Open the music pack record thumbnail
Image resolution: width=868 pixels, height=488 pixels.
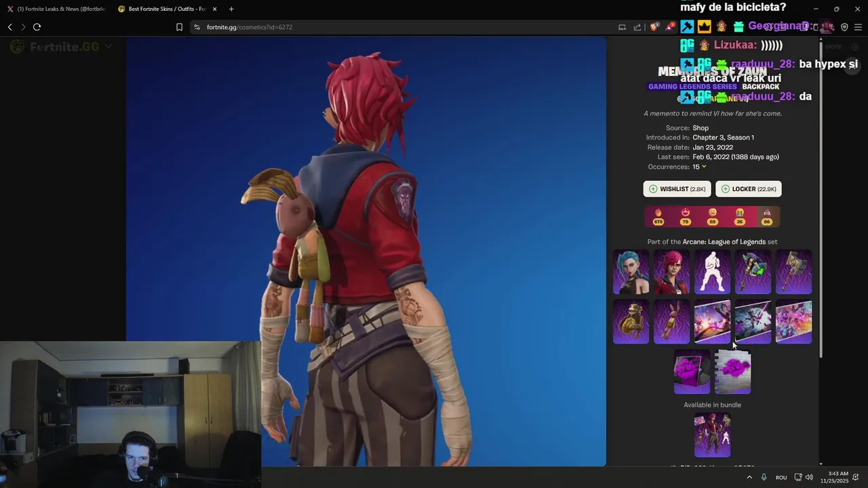click(692, 371)
